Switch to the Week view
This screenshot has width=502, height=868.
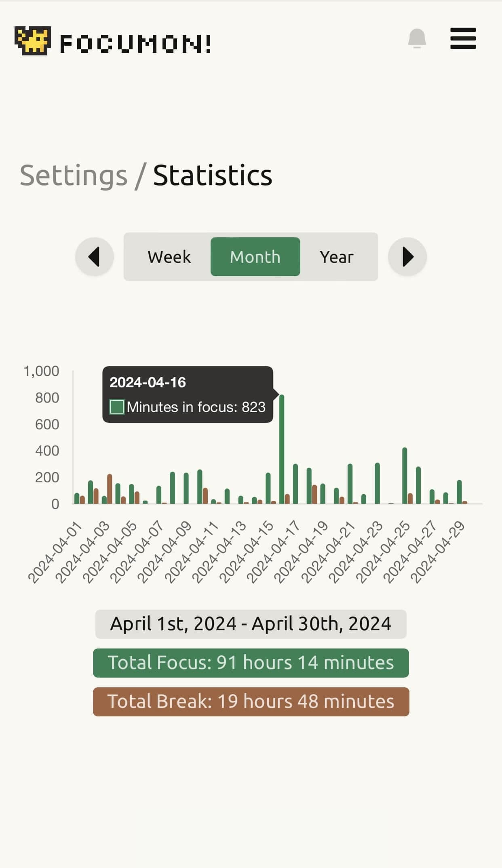pyautogui.click(x=169, y=257)
